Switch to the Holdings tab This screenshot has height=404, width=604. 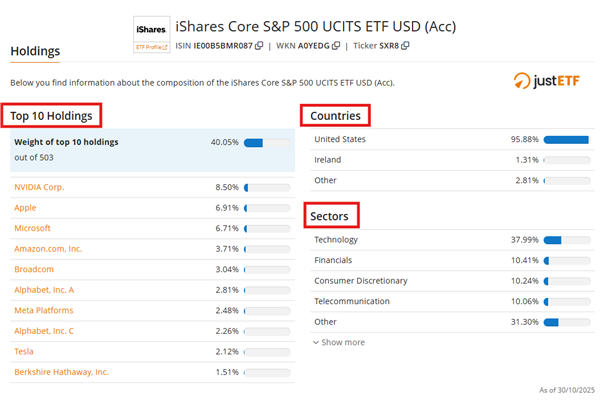35,51
